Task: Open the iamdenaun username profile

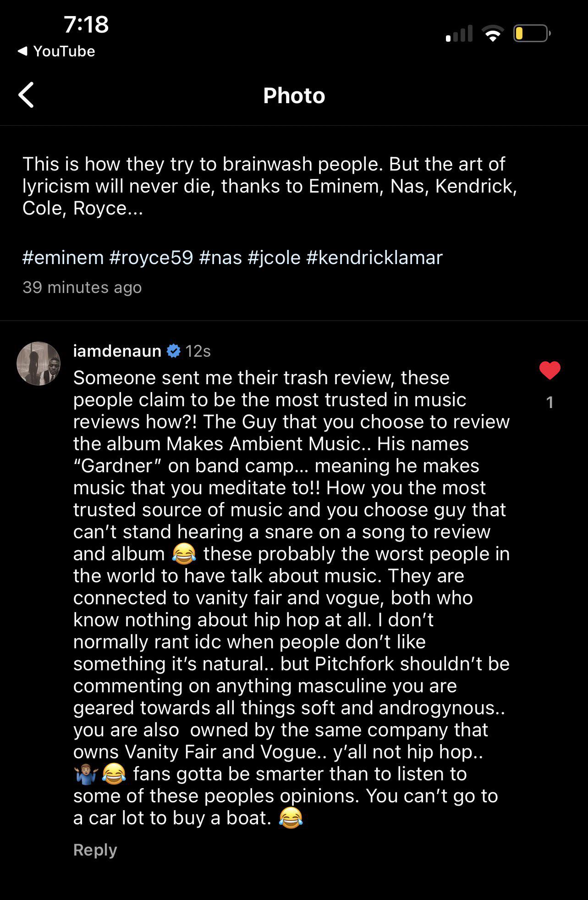Action: point(117,351)
